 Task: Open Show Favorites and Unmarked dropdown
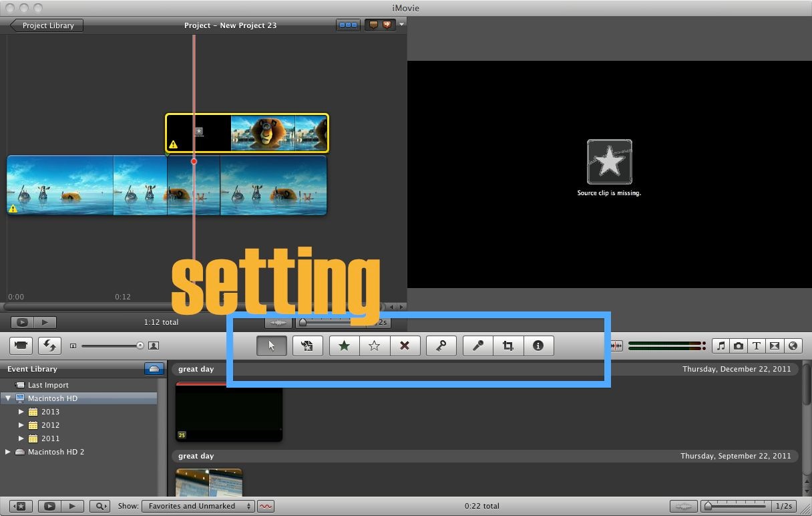[198, 506]
